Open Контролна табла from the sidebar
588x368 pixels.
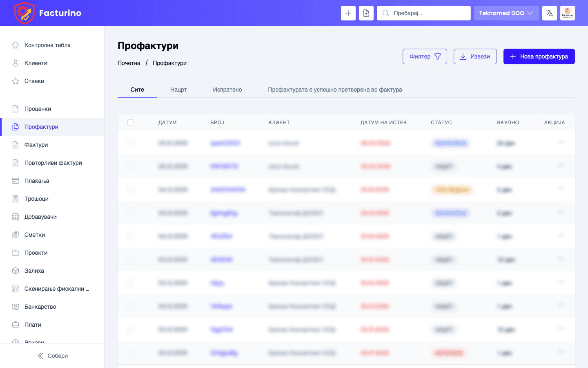(x=47, y=45)
